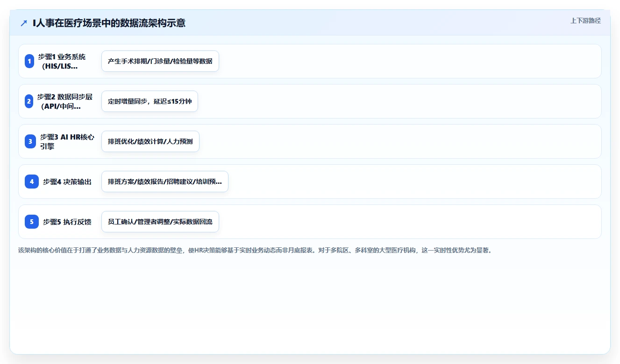Click the 步骤3 AI HR核心引擎 label
This screenshot has width=620, height=364.
click(67, 141)
